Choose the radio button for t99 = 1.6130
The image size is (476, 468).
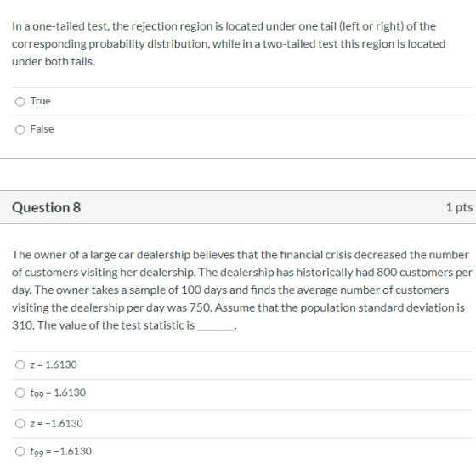(x=20, y=392)
